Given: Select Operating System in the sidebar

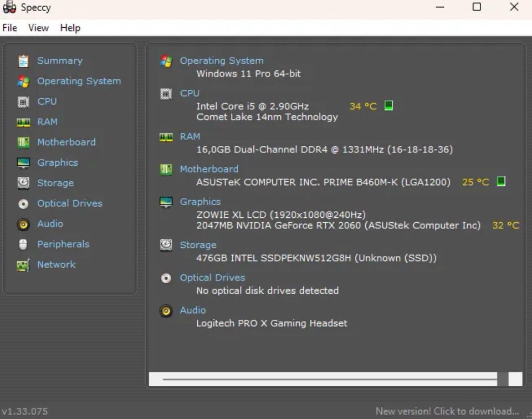Looking at the screenshot, I should (79, 81).
